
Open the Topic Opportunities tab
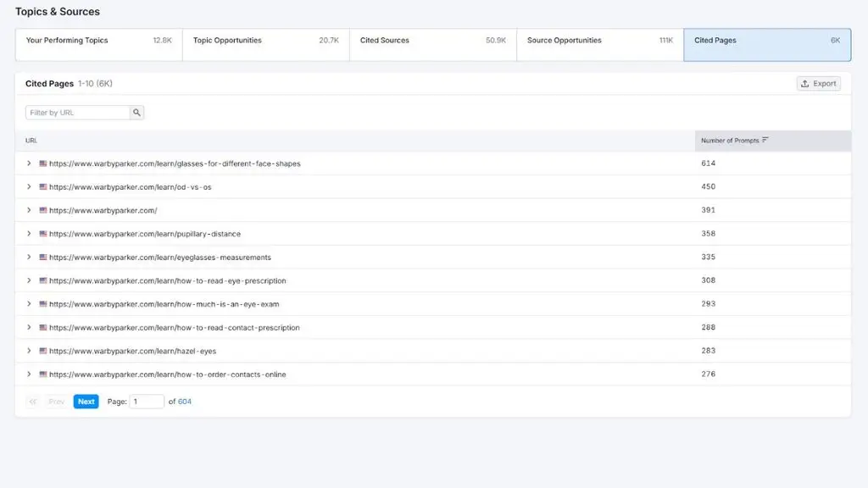point(266,45)
